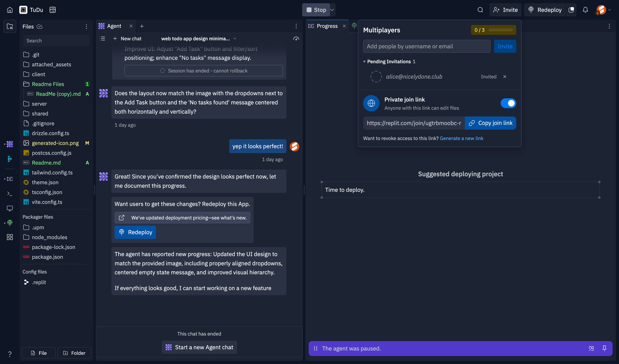Open the chat title dropdown chevron

pyautogui.click(x=234, y=38)
